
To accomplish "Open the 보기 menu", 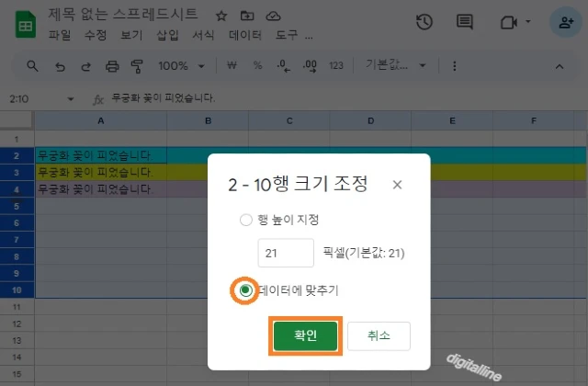I will tap(131, 35).
